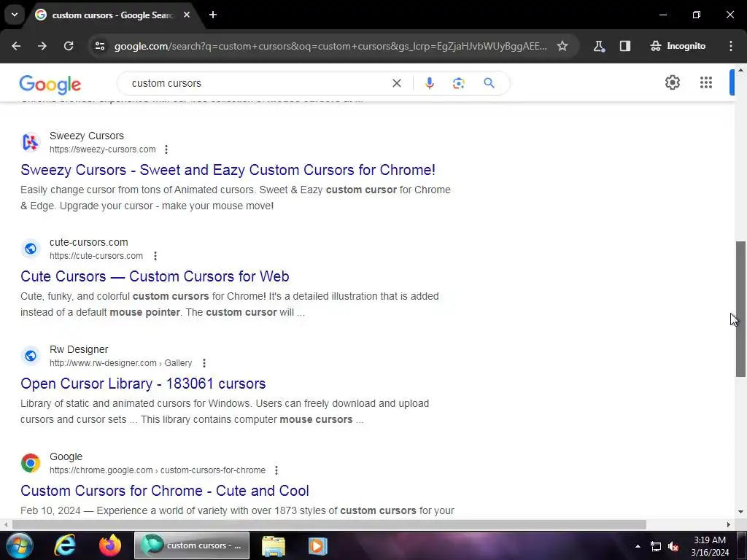Switch to custom cursors taskbar window
This screenshot has height=560, width=747.
(192, 545)
